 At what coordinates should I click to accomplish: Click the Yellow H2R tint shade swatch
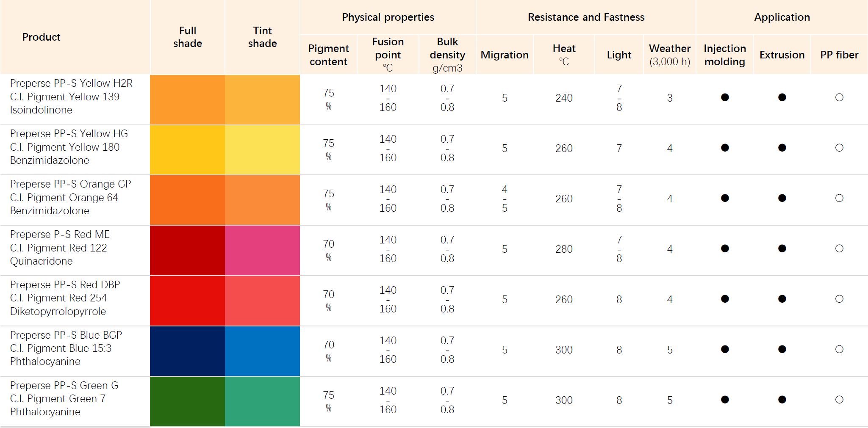[x=262, y=99]
